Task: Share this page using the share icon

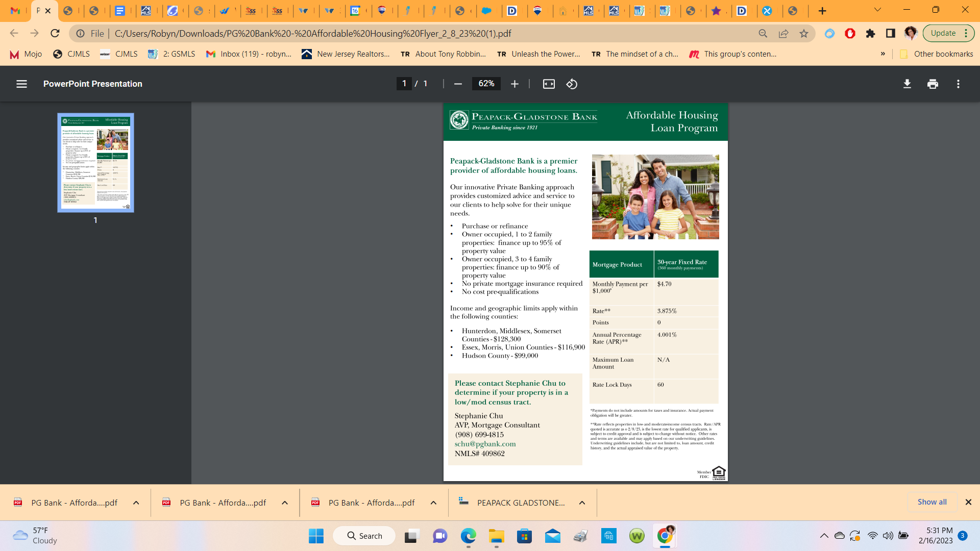Action: coord(783,33)
